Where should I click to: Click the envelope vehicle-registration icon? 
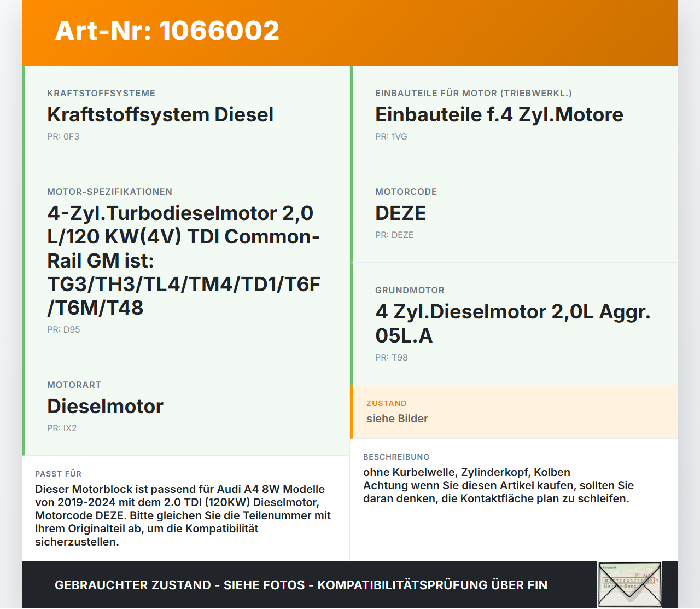629,585
